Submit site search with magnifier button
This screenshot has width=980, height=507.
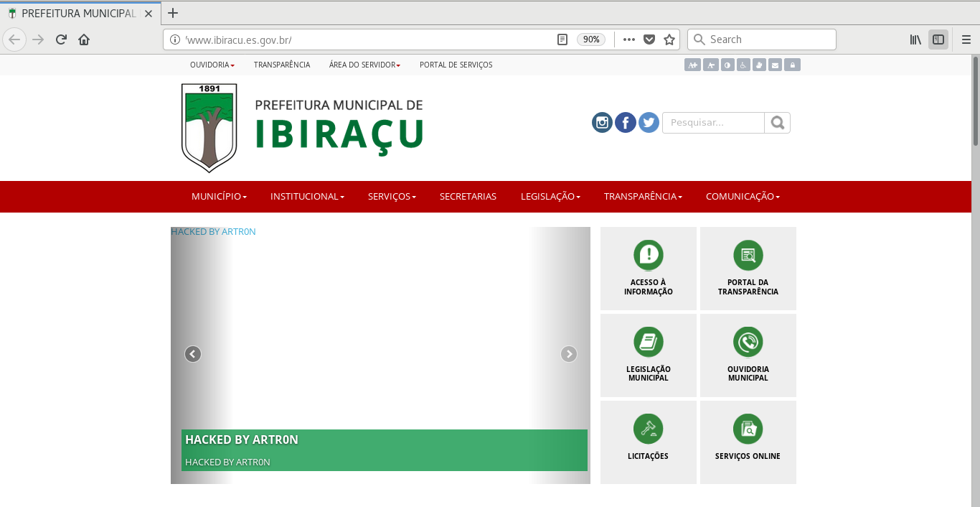click(x=777, y=123)
